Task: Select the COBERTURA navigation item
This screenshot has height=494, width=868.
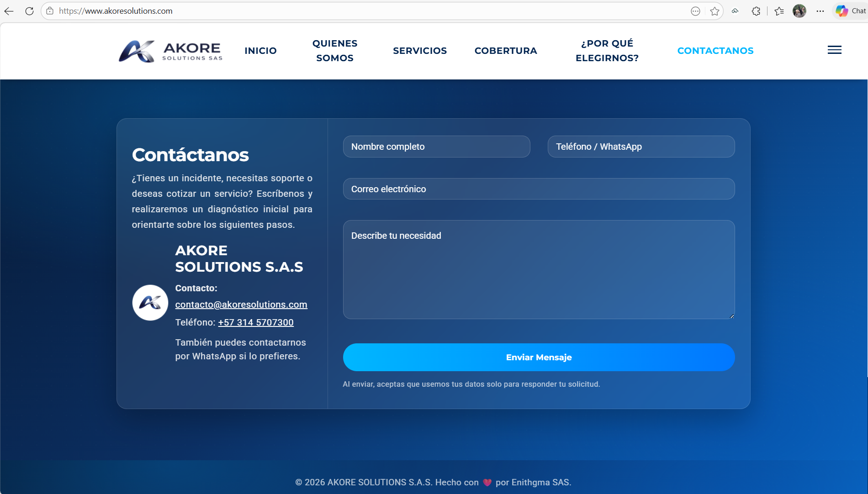Action: tap(505, 51)
